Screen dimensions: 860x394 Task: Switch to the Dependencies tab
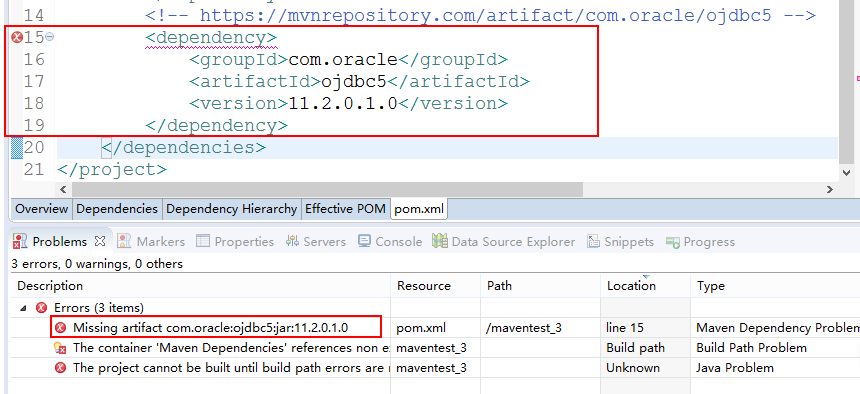click(117, 209)
